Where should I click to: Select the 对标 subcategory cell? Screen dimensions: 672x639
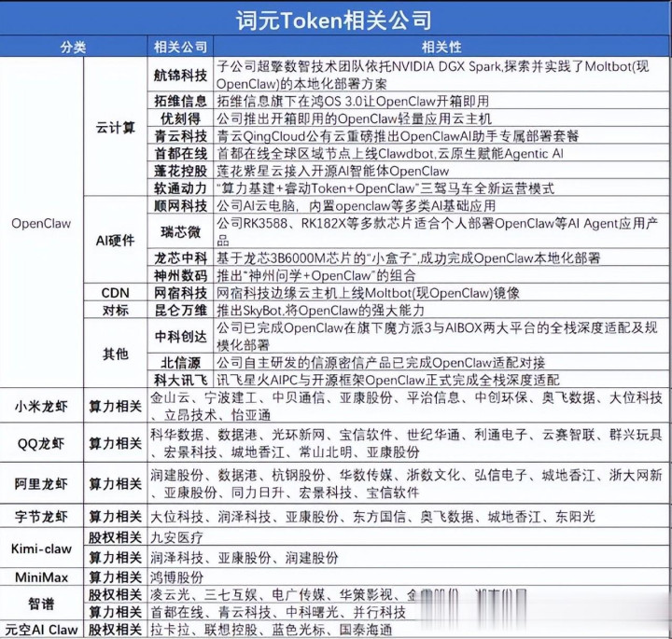[116, 310]
